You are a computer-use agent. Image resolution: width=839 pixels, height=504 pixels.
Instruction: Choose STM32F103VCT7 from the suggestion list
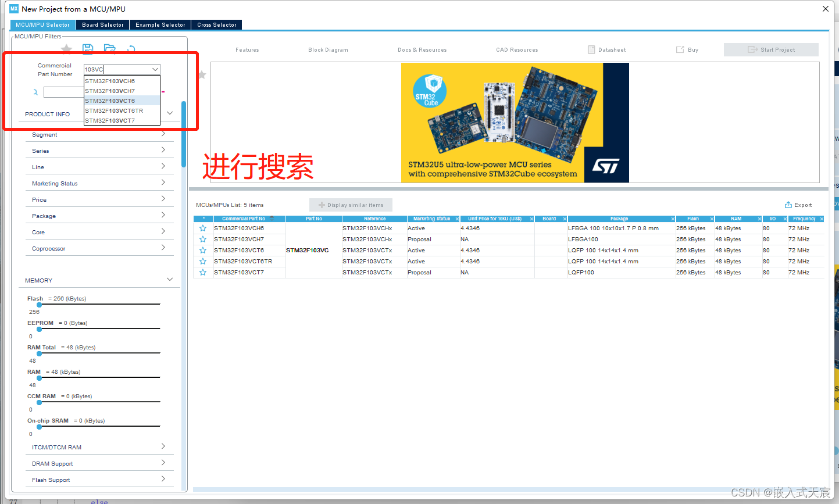pos(122,120)
